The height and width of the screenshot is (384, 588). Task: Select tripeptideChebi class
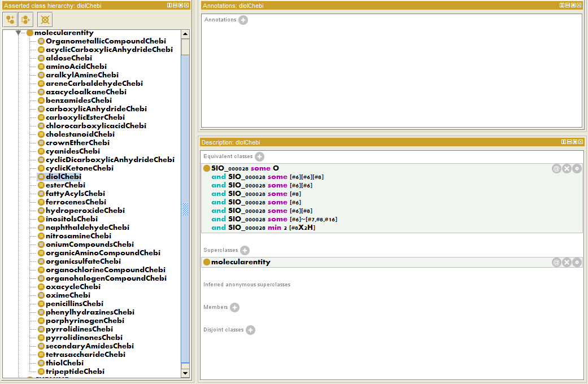(75, 372)
